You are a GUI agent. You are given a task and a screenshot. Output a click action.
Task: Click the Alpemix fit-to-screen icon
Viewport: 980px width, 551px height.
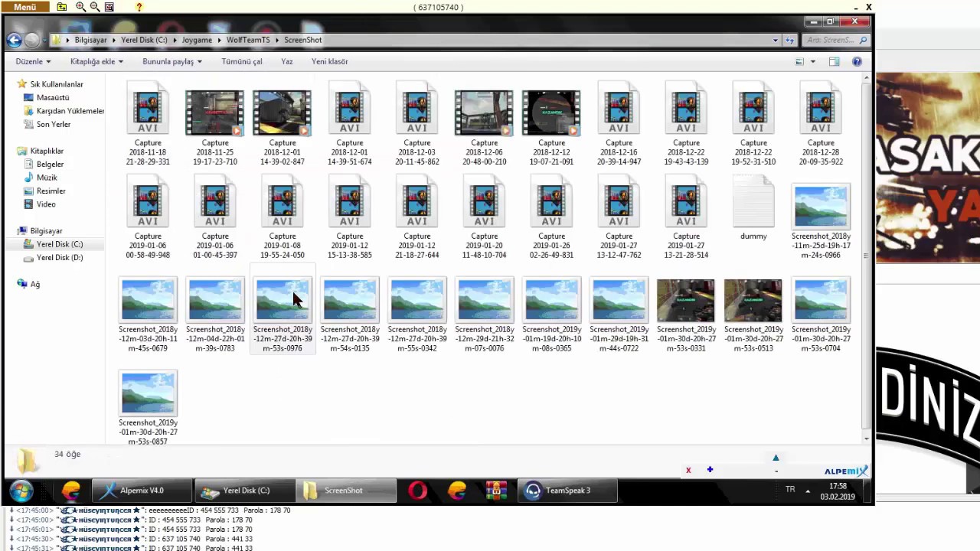pyautogui.click(x=109, y=7)
